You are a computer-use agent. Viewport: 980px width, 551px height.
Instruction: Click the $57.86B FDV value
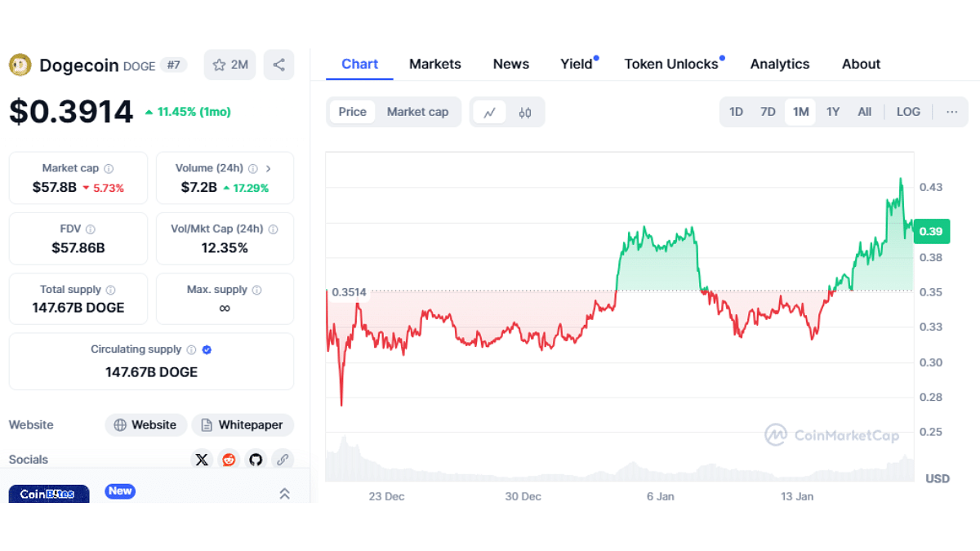[78, 248]
